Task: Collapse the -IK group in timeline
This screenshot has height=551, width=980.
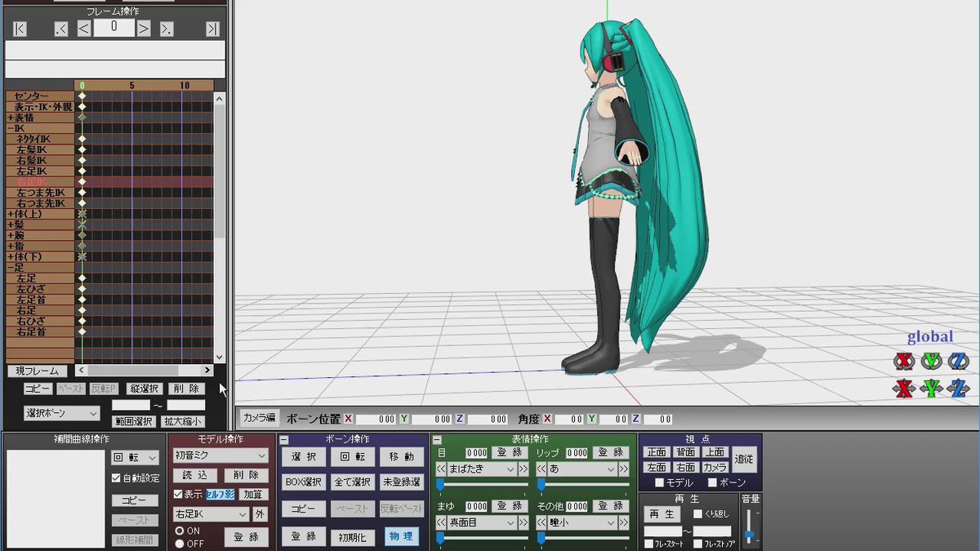Action: (x=11, y=128)
